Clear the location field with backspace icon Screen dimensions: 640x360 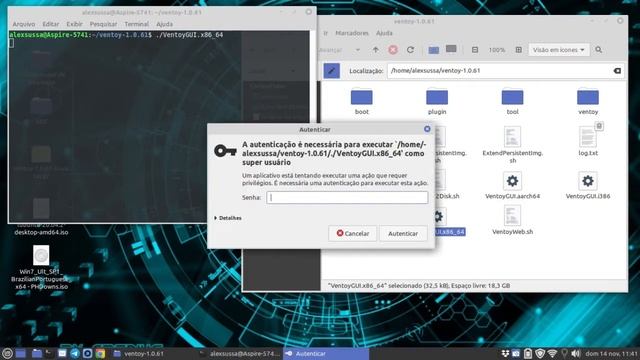tap(617, 71)
